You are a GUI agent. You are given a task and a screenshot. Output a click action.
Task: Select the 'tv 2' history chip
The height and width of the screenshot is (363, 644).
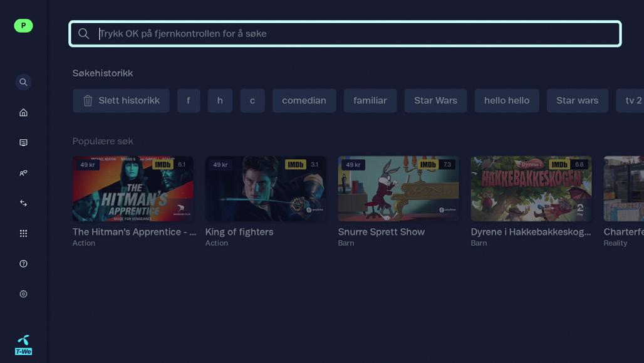tap(630, 101)
